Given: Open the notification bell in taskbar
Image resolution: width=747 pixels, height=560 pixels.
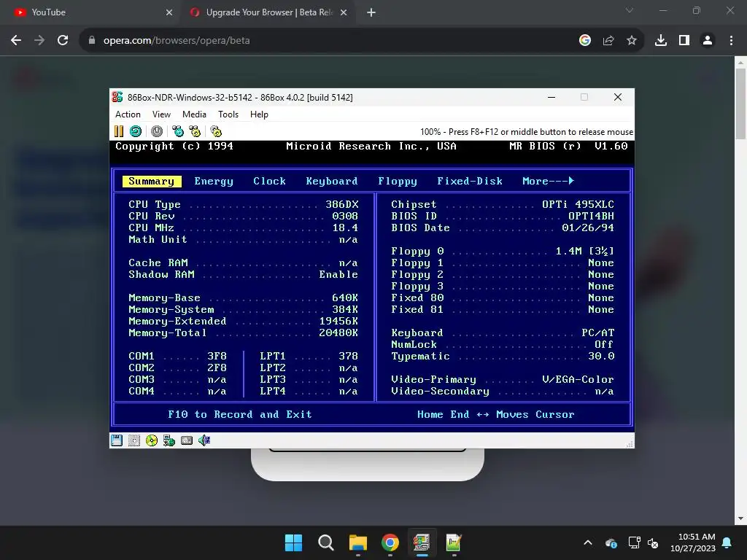Looking at the screenshot, I should (x=727, y=542).
